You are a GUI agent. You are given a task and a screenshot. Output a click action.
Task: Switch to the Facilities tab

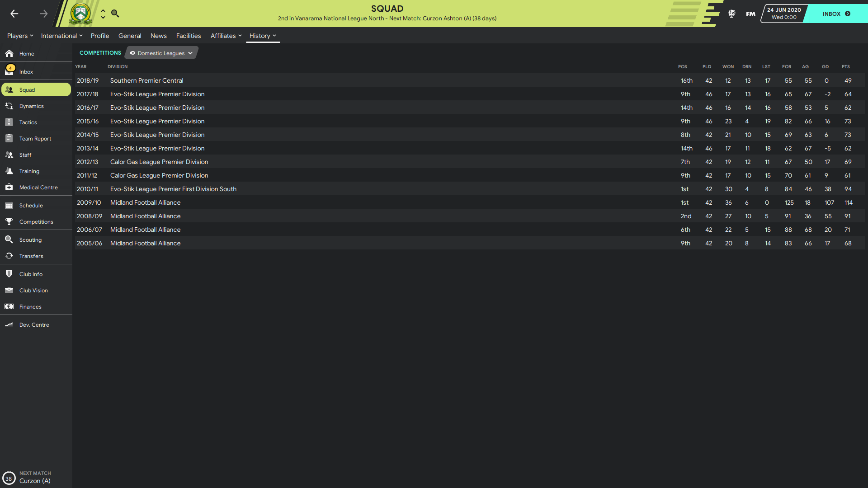[x=189, y=36]
